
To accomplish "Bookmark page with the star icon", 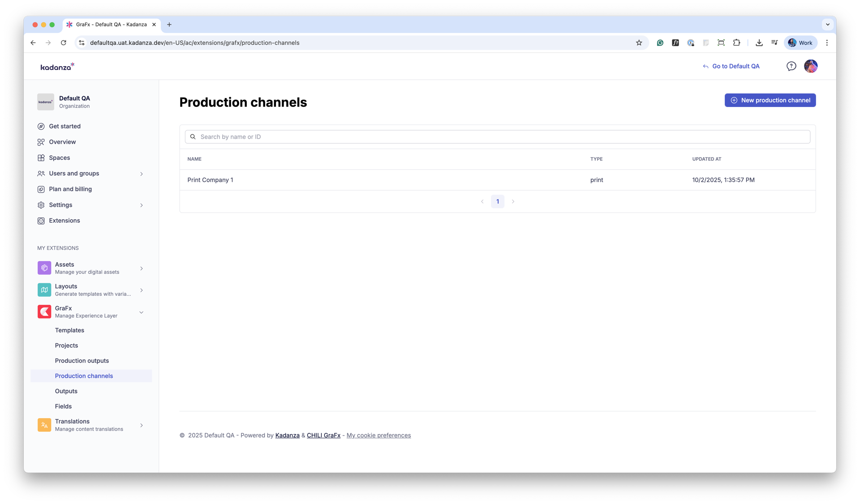I will pyautogui.click(x=639, y=43).
